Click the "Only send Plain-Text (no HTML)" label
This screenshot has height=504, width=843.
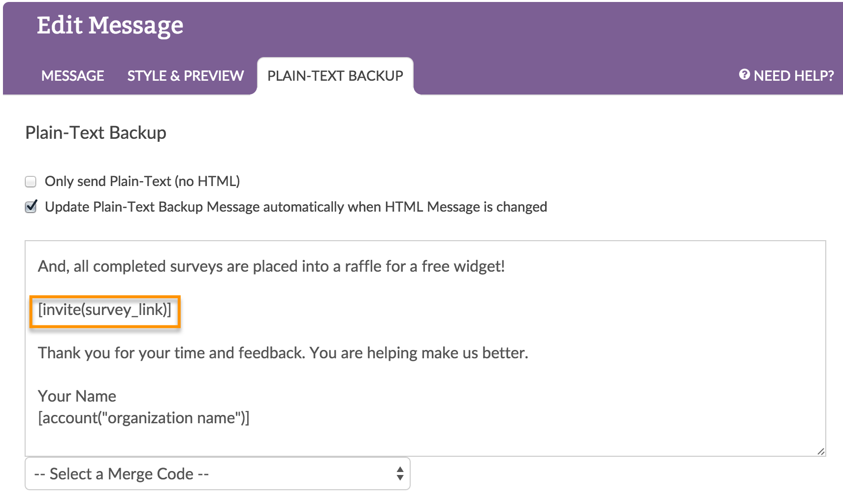[x=142, y=182]
